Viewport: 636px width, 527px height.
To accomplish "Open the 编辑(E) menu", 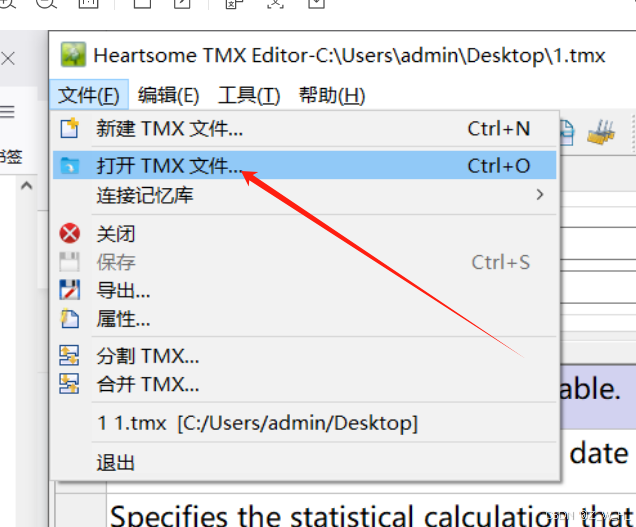I will (x=168, y=96).
